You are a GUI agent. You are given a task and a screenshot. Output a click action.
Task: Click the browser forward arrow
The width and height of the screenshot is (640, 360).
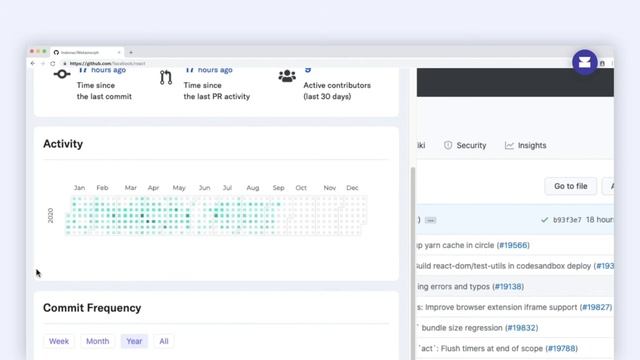click(42, 64)
